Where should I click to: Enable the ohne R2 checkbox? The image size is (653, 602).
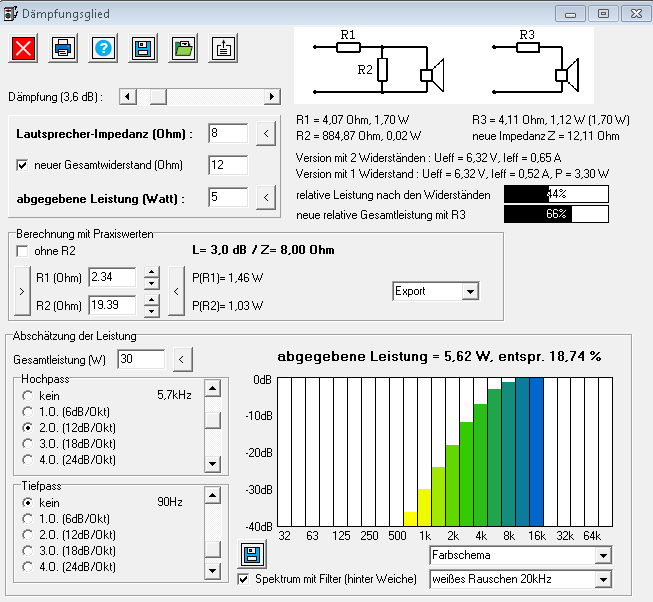coord(22,251)
